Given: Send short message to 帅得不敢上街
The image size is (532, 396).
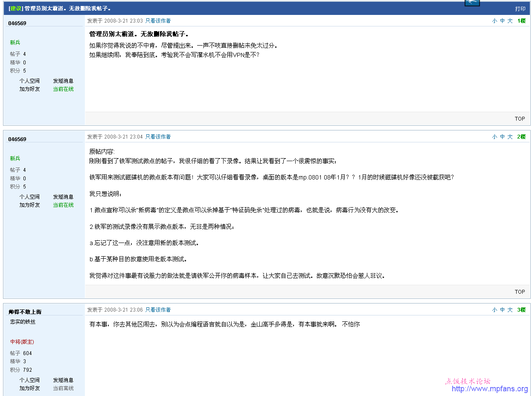Looking at the screenshot, I should tap(63, 380).
